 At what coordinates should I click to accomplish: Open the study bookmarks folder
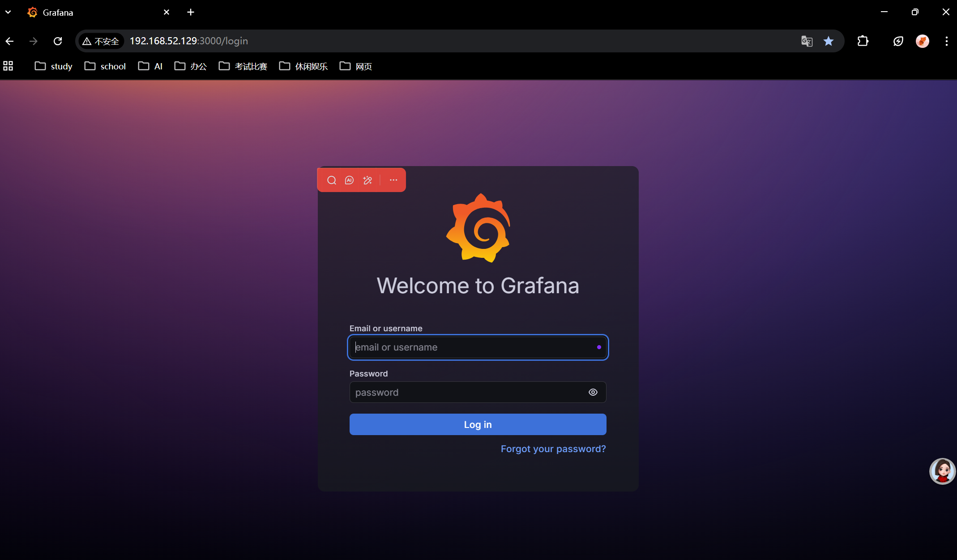coord(54,66)
